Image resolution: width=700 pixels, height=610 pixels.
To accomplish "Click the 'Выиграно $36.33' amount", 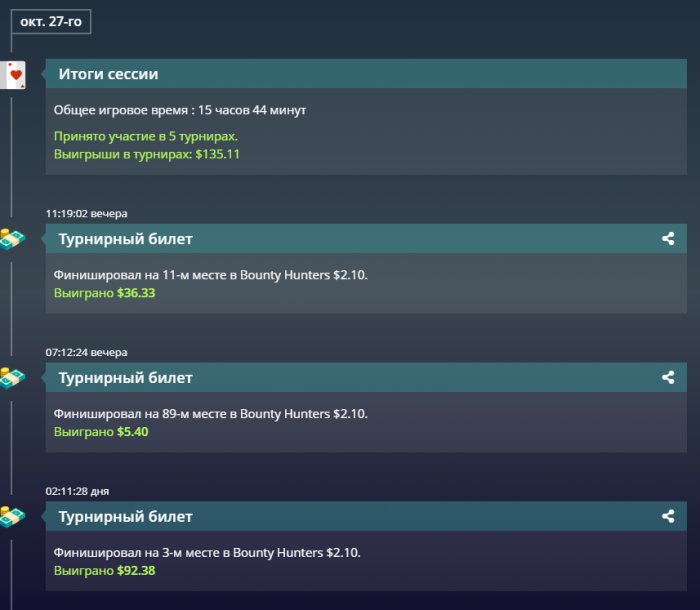I will tap(105, 293).
